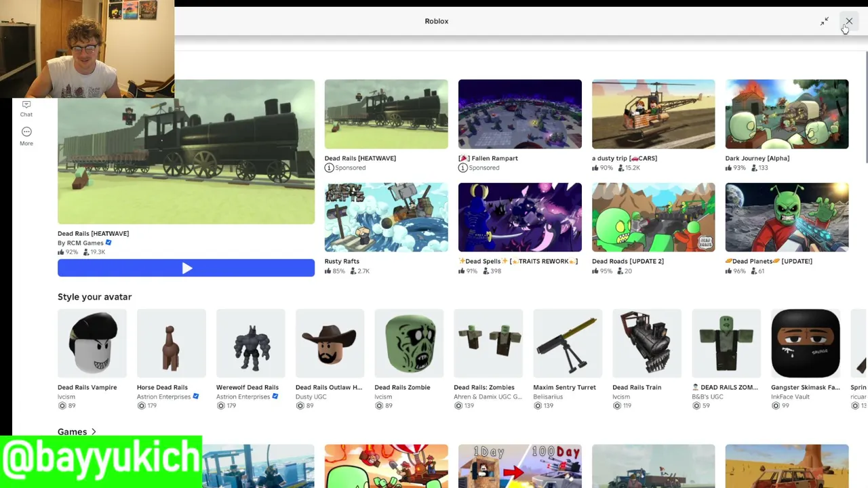This screenshot has width=868, height=488.
Task: Select the Werewolf Dead Rails avatar item
Action: [250, 343]
